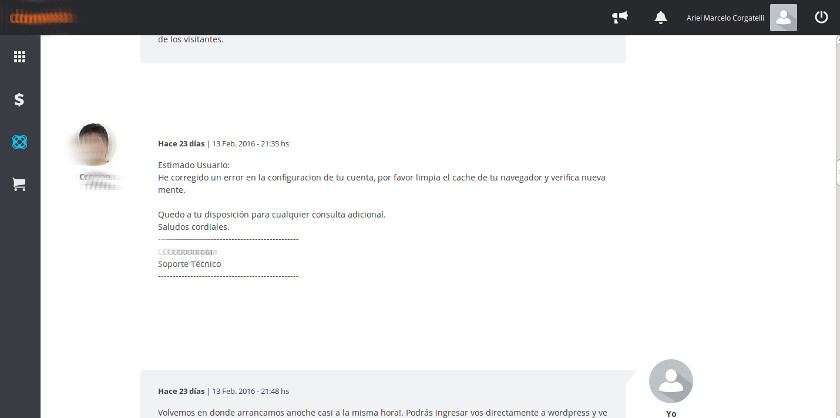Open the apps grid in sidebar
Viewport: 840px width, 418px height.
pyautogui.click(x=19, y=57)
